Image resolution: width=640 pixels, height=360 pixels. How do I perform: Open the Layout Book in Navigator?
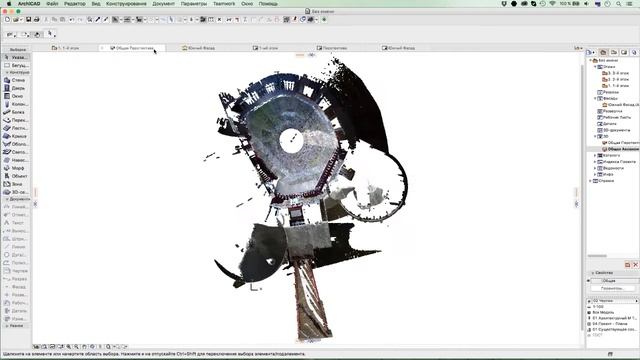pyautogui.click(x=624, y=52)
